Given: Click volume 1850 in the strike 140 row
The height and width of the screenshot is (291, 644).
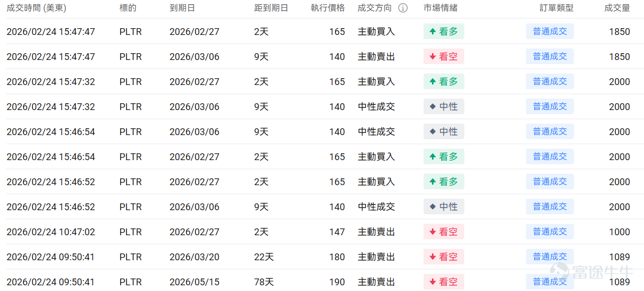Looking at the screenshot, I should [619, 56].
